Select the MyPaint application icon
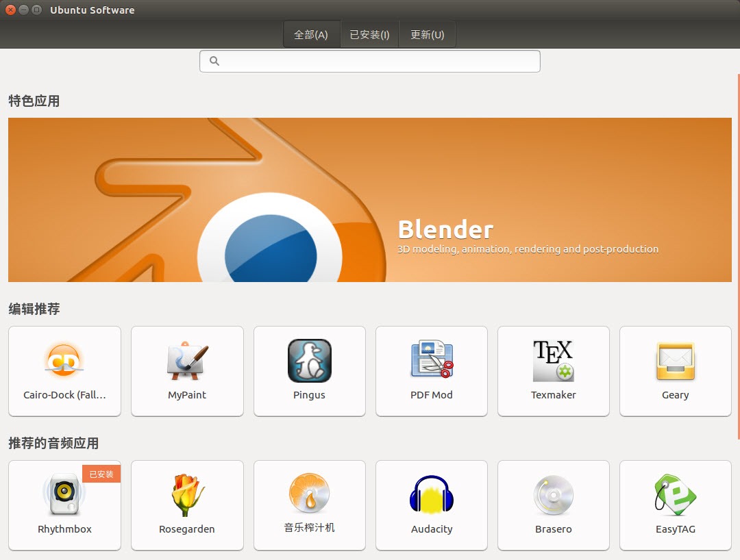 click(x=187, y=361)
